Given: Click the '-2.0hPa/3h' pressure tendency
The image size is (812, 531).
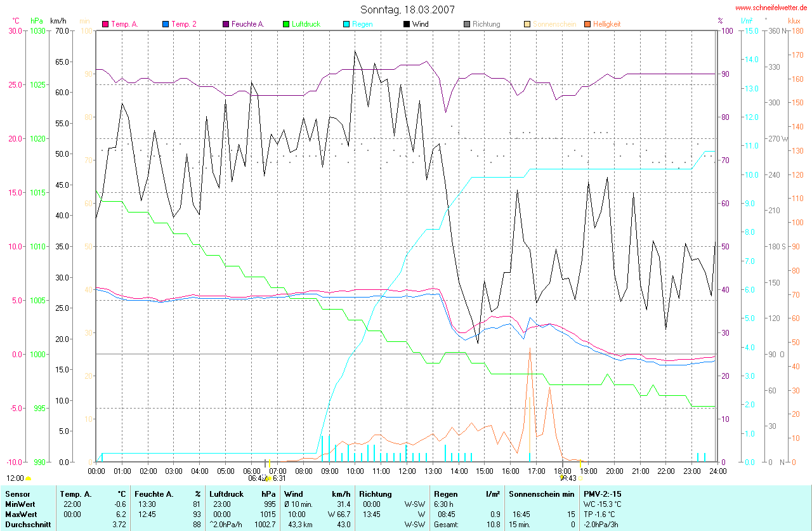Looking at the screenshot, I should (x=602, y=525).
